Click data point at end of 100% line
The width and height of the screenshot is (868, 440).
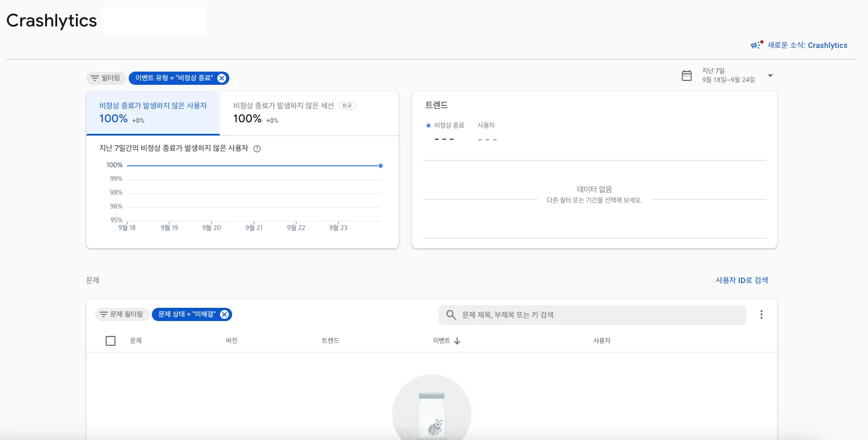click(381, 166)
